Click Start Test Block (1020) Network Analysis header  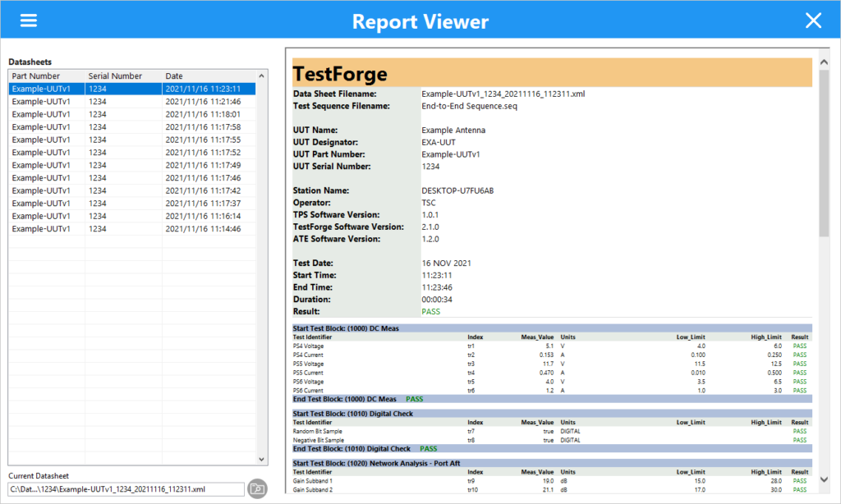pos(552,463)
